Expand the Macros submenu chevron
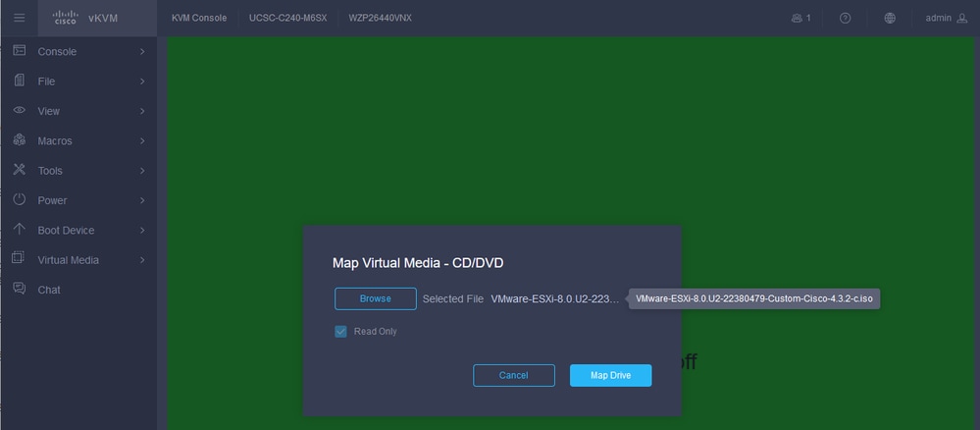This screenshot has width=980, height=430. point(142,140)
